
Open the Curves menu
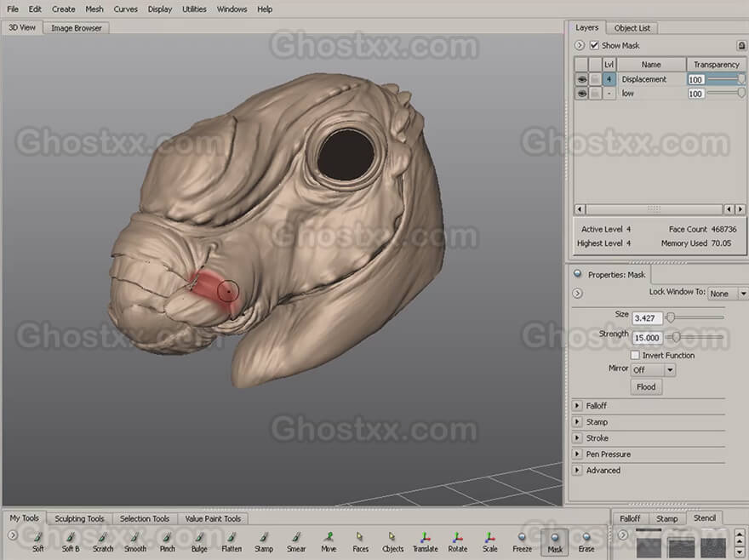(126, 9)
